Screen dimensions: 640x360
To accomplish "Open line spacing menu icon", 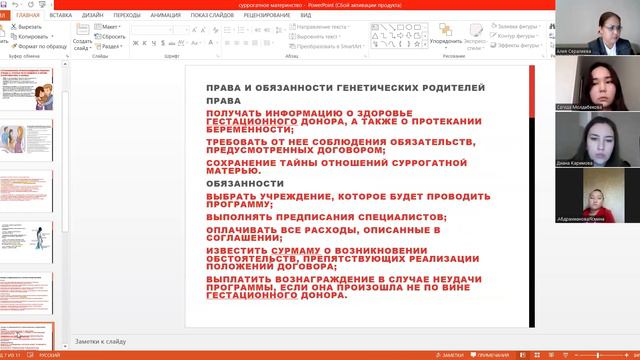I will click(x=279, y=30).
